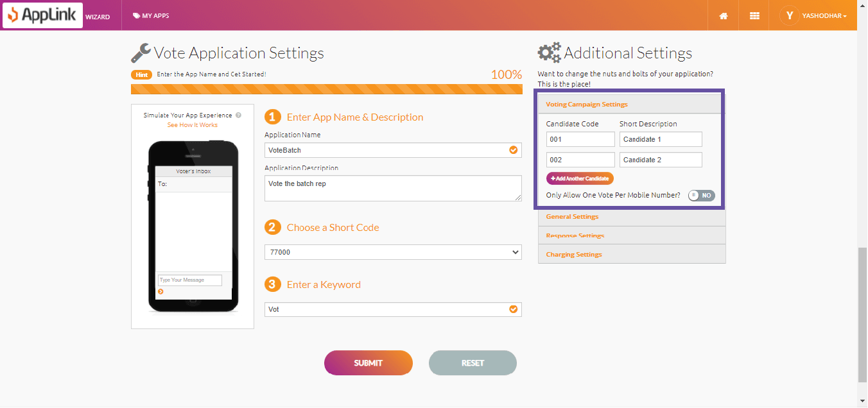
Task: Click Add Another Candidate button
Action: point(580,178)
